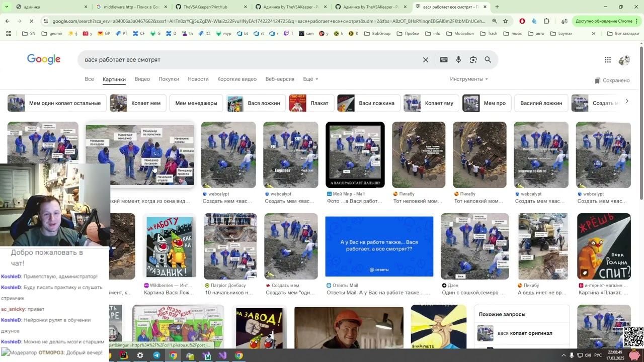
Task: Select the Вася ложкин chip
Action: [x=256, y=103]
